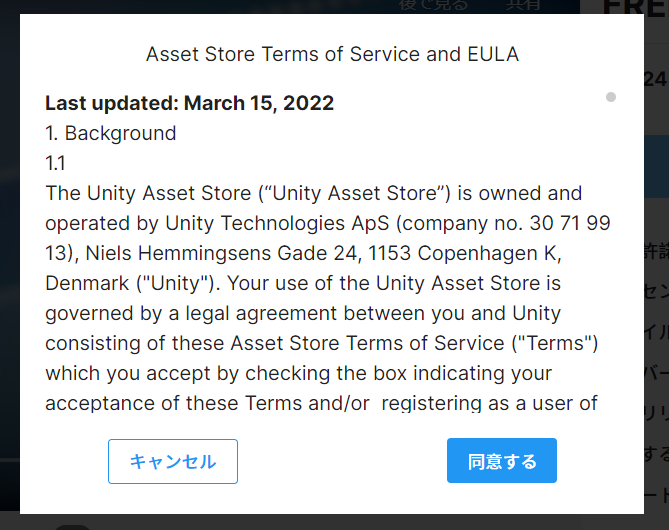Click the gray scrollbar thumb in the EULA text
Image resolution: width=669 pixels, height=530 pixels.
tap(611, 97)
